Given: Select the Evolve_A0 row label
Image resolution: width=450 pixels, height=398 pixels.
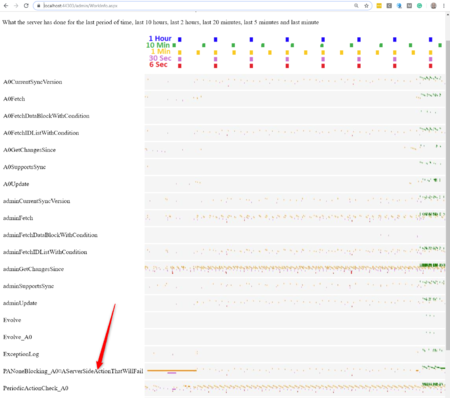Looking at the screenshot, I should 18,337.
